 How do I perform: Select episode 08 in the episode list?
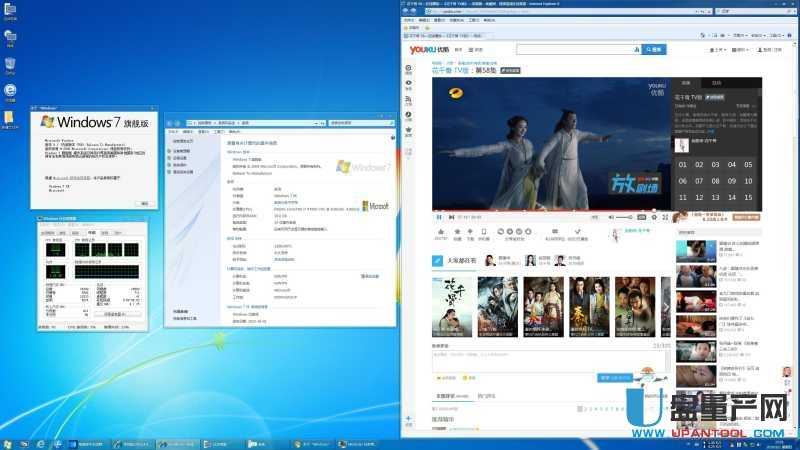pos(715,181)
